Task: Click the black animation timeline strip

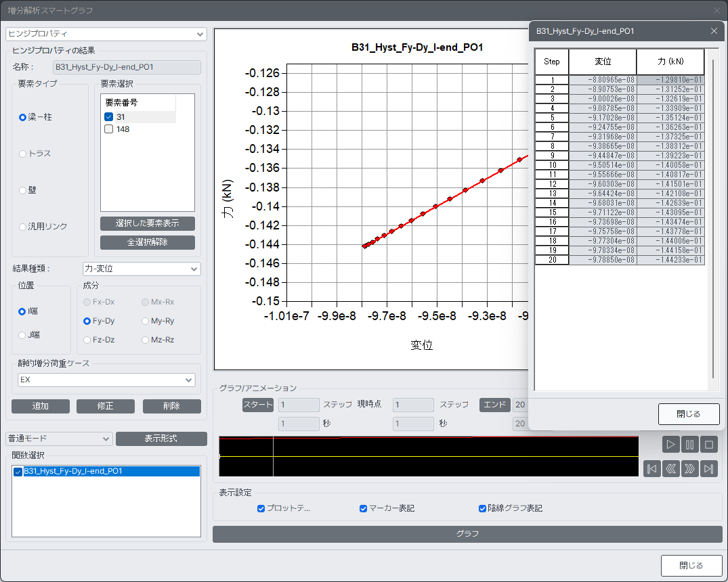Action: 429,456
